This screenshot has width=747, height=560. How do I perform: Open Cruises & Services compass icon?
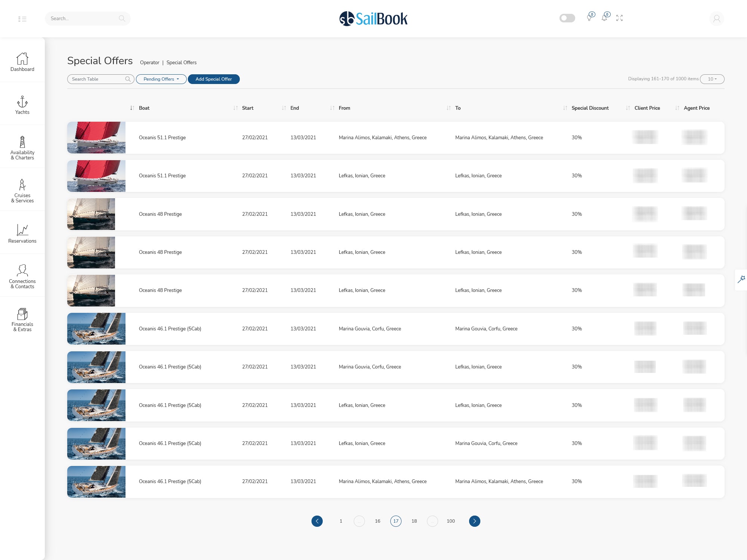coord(22,185)
